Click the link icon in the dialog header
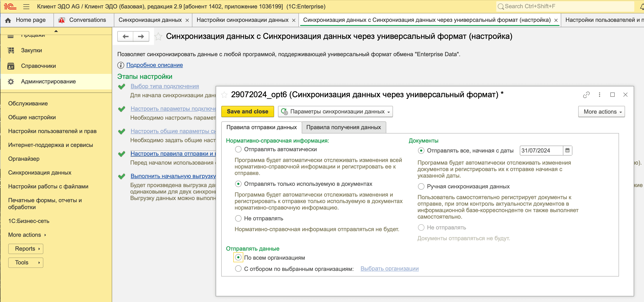 tap(586, 95)
